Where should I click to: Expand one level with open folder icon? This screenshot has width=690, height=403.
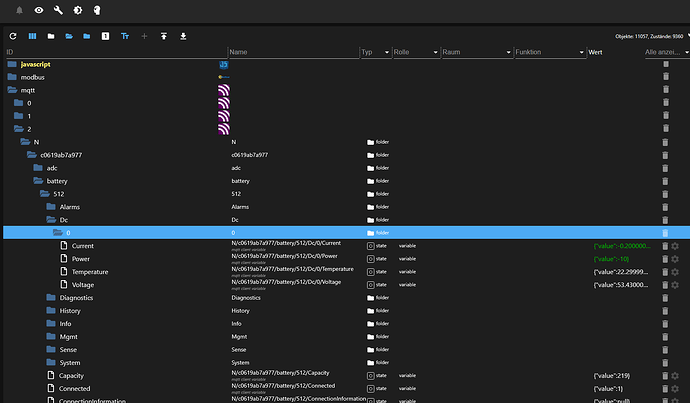69,36
